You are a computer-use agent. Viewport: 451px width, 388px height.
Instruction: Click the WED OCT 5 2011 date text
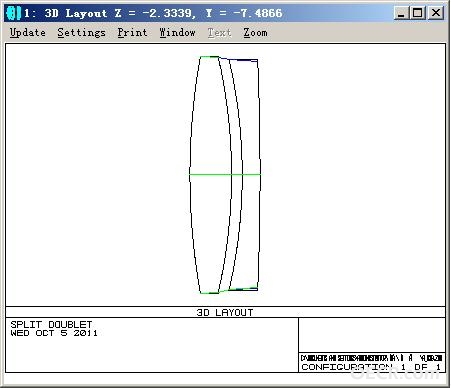click(x=54, y=333)
